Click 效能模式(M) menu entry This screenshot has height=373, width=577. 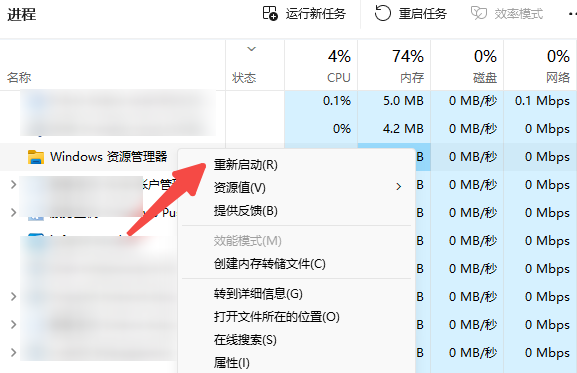tap(248, 241)
